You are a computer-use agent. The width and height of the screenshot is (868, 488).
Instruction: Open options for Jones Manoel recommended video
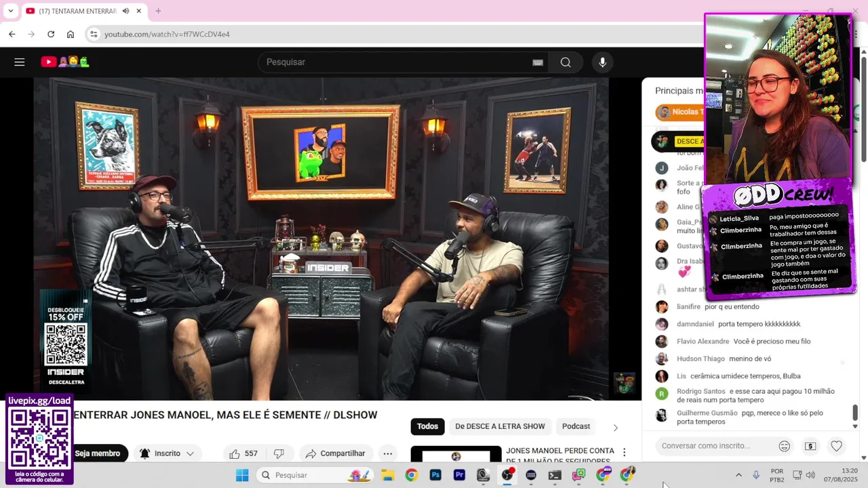624,453
